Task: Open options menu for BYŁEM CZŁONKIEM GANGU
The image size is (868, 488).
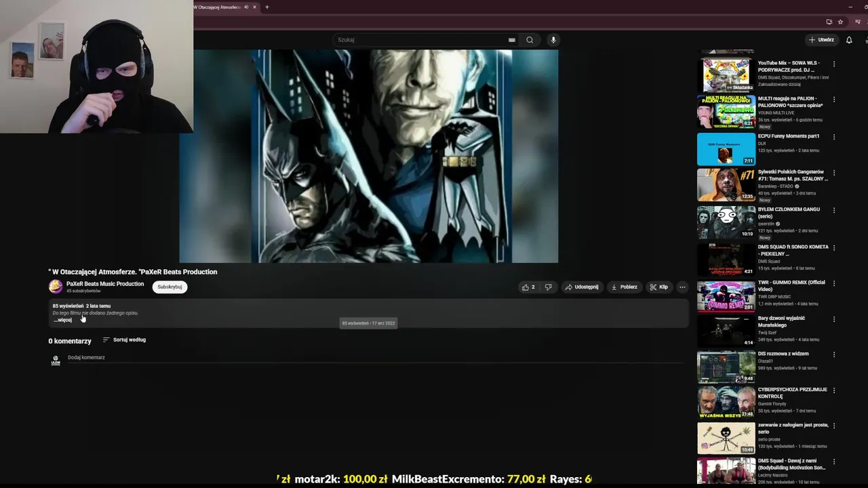Action: [x=834, y=210]
